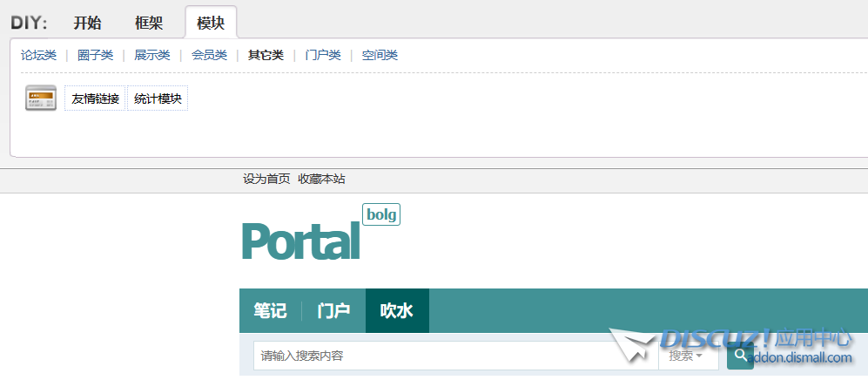868x380 pixels.
Task: Click 设为首页 link
Action: point(266,179)
